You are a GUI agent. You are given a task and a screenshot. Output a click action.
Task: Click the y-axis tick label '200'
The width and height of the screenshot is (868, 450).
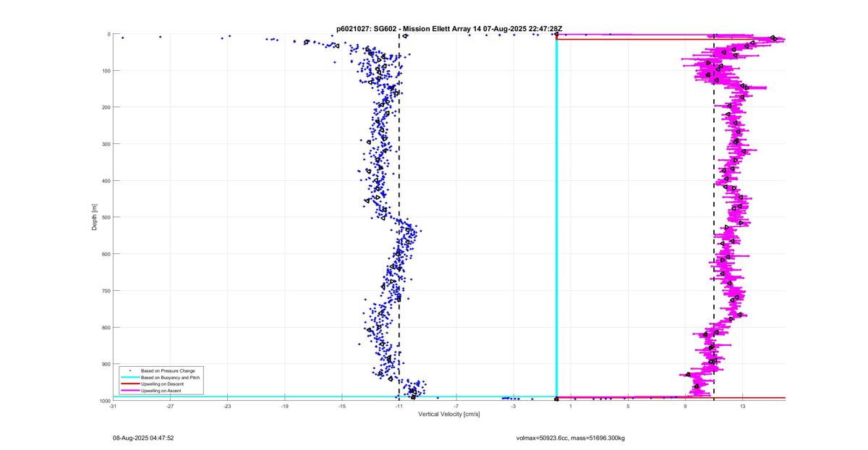tap(106, 107)
